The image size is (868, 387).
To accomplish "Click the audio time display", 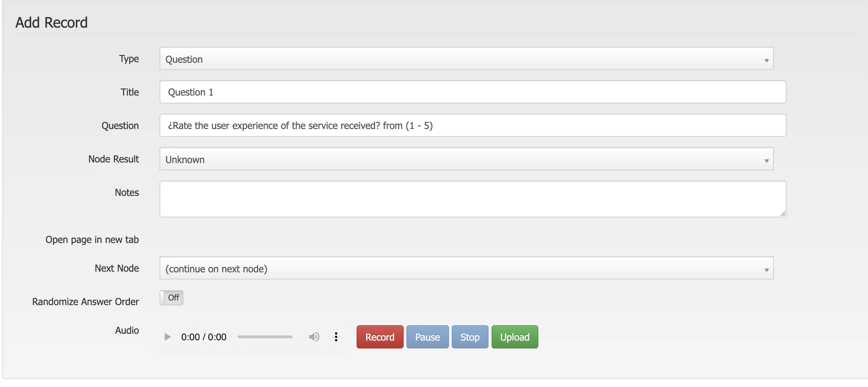I will (x=204, y=337).
